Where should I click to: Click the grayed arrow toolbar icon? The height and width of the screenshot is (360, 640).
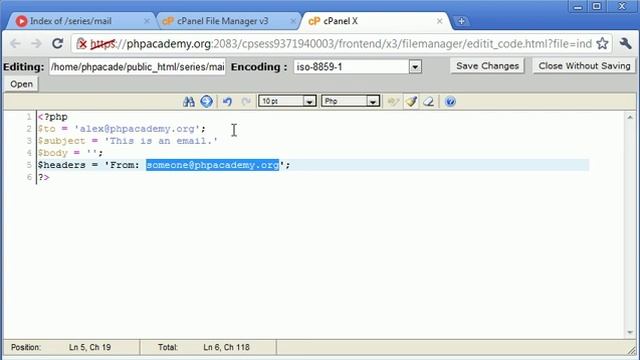[393, 101]
